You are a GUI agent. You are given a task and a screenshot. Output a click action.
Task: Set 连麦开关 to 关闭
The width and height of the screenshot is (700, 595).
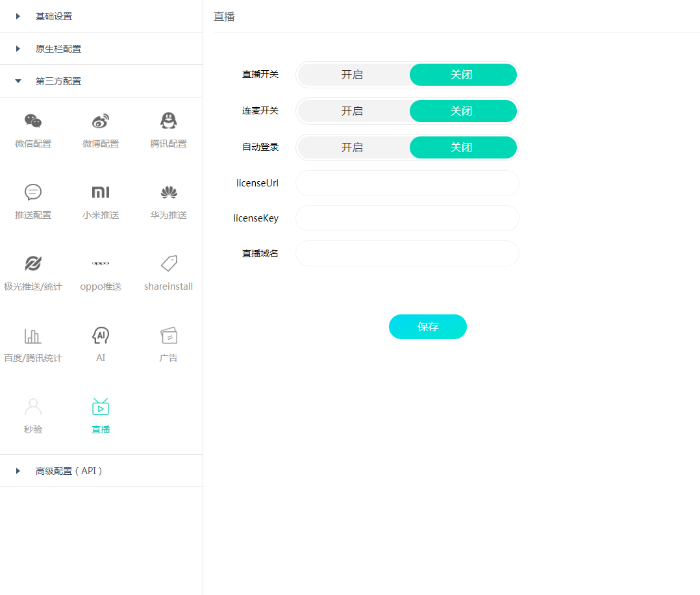[x=463, y=111]
